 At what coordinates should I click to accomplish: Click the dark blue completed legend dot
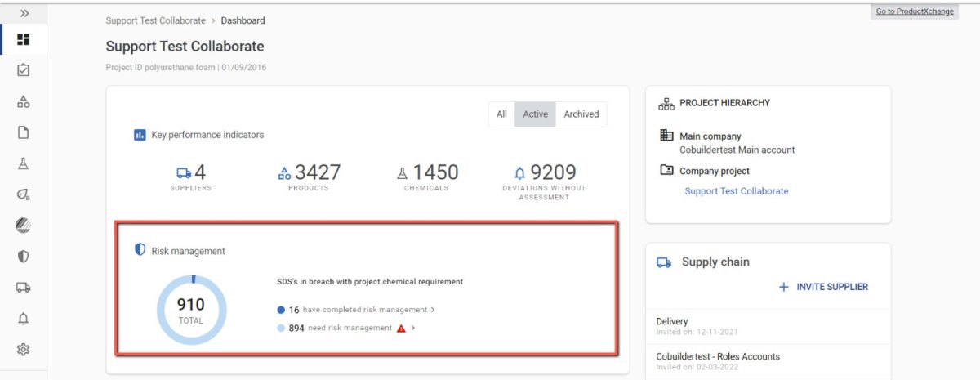coord(281,310)
